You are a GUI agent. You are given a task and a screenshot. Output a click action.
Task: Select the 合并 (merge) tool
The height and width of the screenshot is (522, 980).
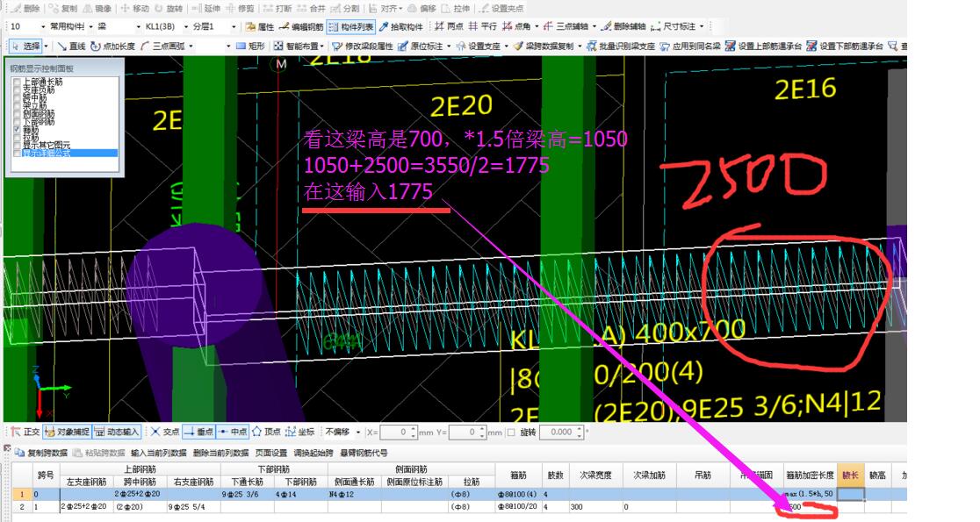click(x=311, y=9)
